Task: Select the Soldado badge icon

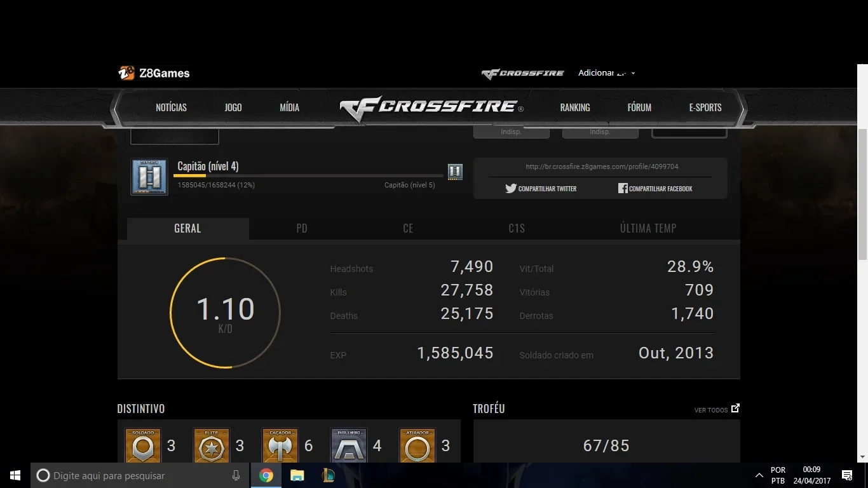Action: [x=143, y=445]
